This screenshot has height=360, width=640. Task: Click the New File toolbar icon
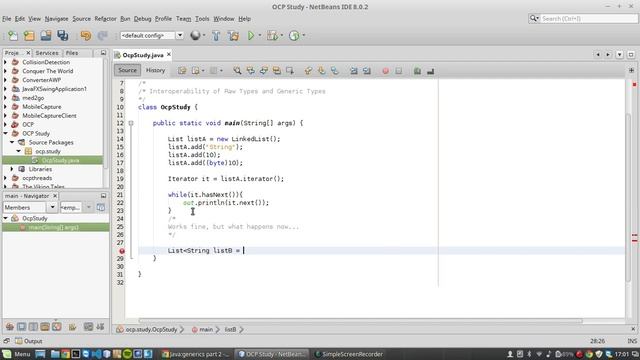[13, 36]
